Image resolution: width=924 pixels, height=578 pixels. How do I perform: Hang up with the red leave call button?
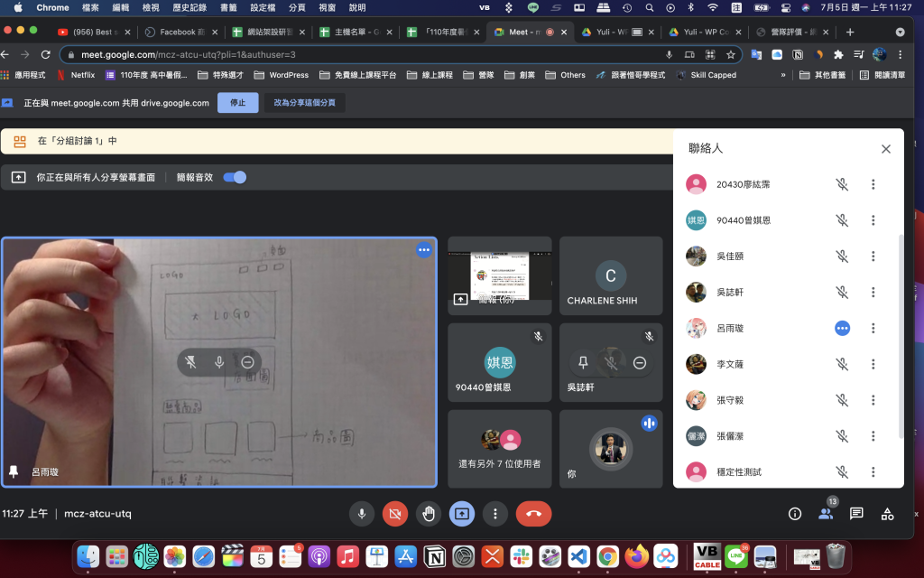(533, 514)
